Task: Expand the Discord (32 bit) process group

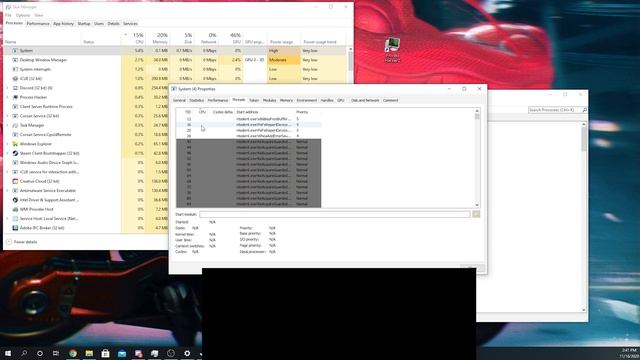Action: (7, 88)
